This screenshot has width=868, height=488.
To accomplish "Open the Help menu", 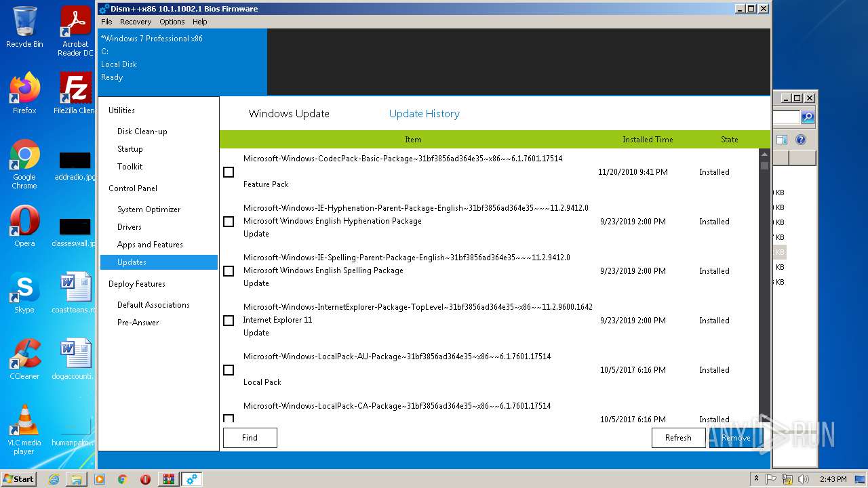I will coord(199,22).
